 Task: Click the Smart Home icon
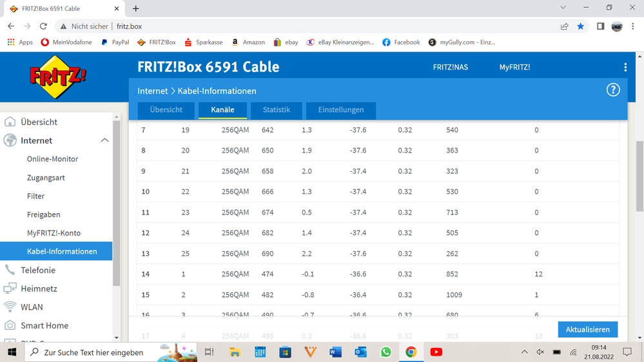click(10, 325)
